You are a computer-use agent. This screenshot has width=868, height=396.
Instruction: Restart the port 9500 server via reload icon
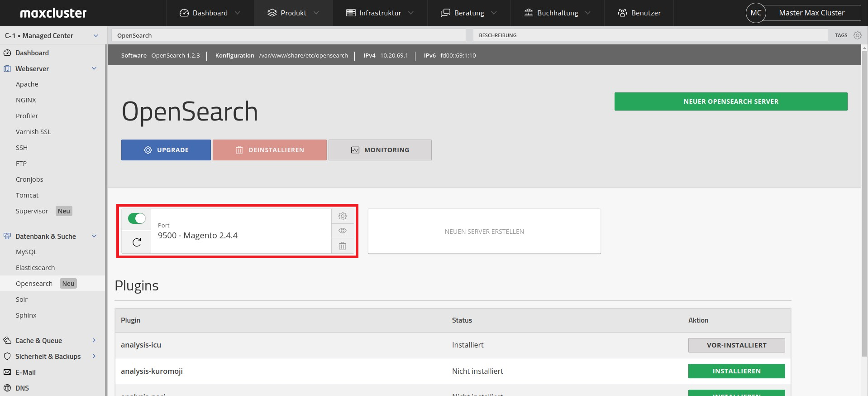click(137, 242)
